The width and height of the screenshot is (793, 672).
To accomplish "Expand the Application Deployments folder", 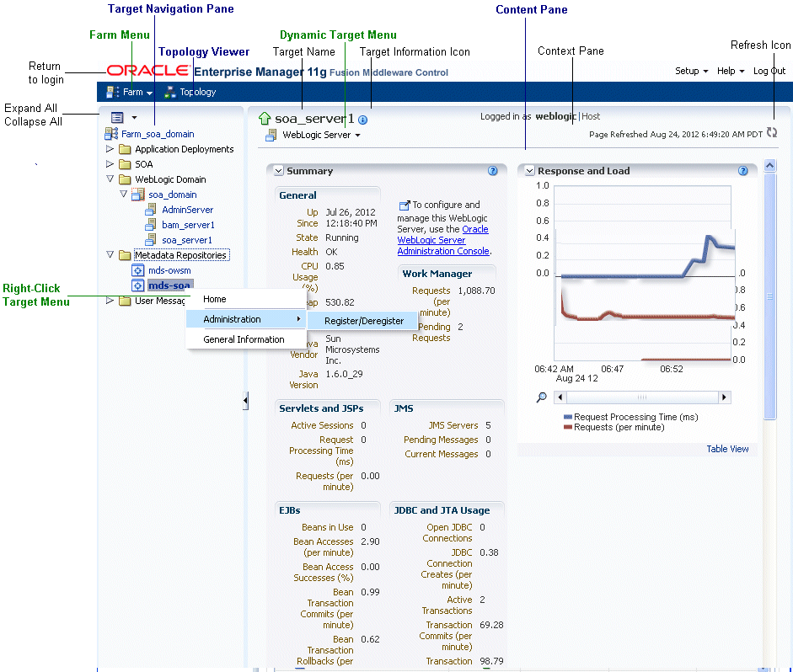I will 110,149.
